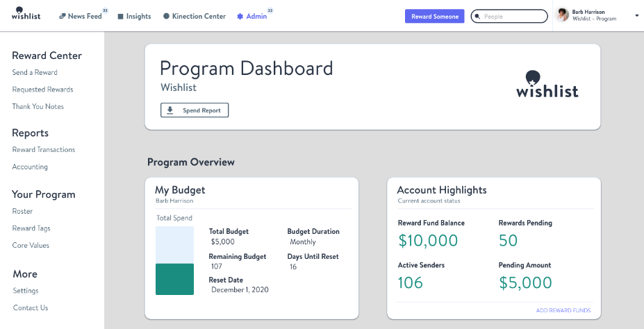Screen dimensions: 644x329
Task: Open Settings from the More section
Action: (x=26, y=291)
